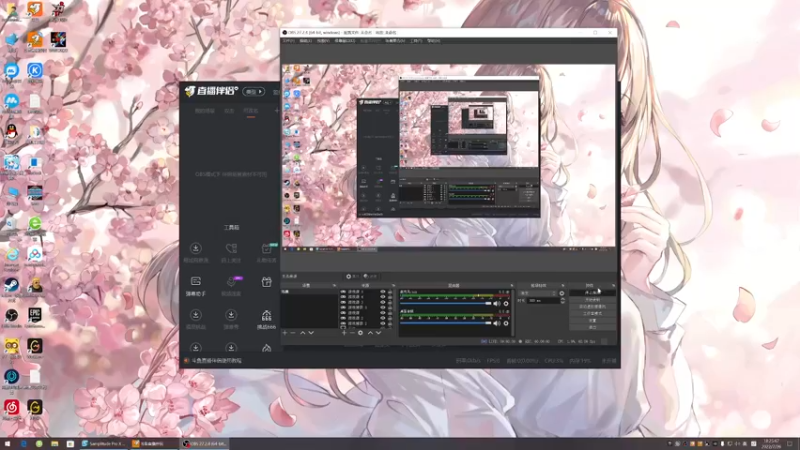Viewport: 800px width, 450px height.
Task: Add a new source with the sources plus icon
Action: pyautogui.click(x=344, y=333)
